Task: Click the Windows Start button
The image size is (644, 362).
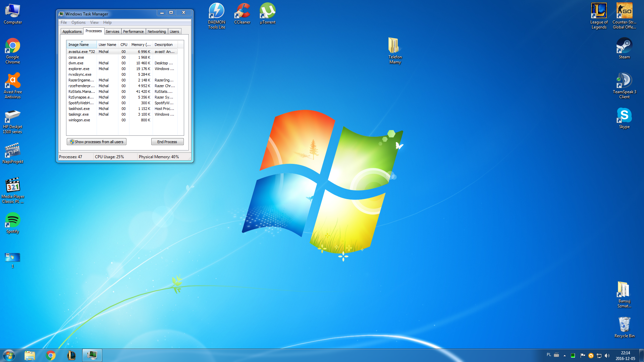Action: (9, 355)
